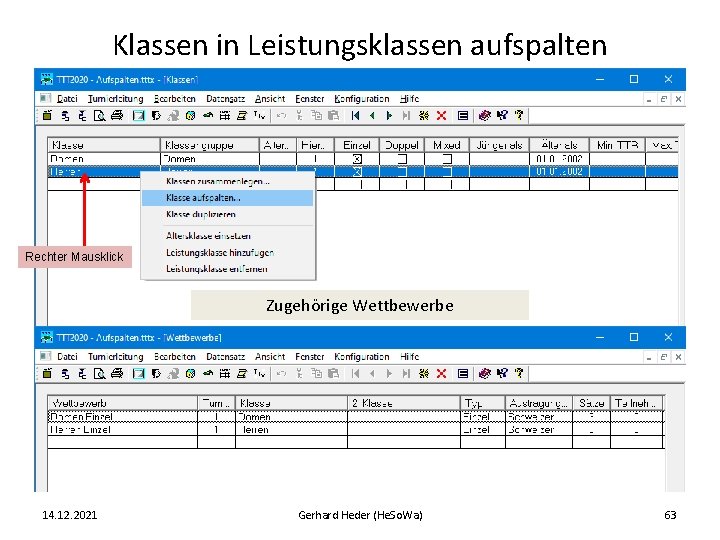The width and height of the screenshot is (720, 540).
Task: Click the printer icon in the Wettbewerbe window toolbar
Action: 117,374
